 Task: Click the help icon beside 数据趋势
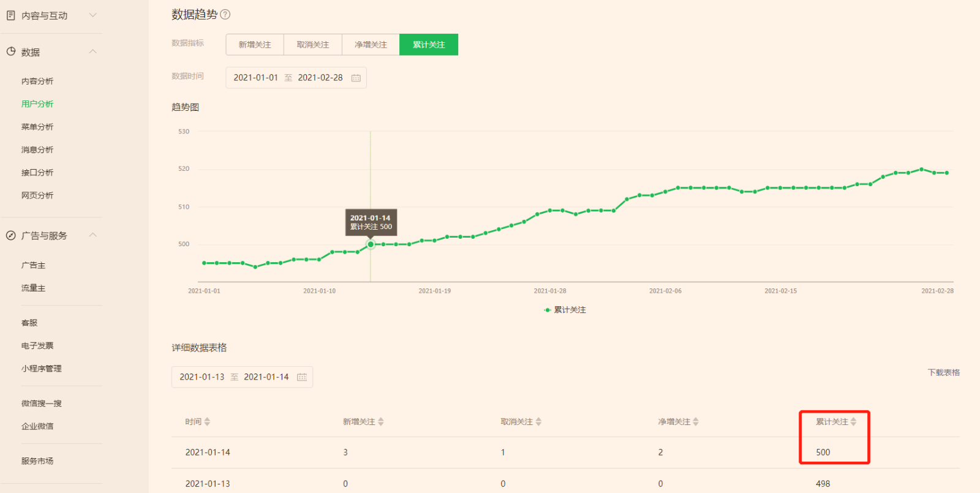pos(225,15)
